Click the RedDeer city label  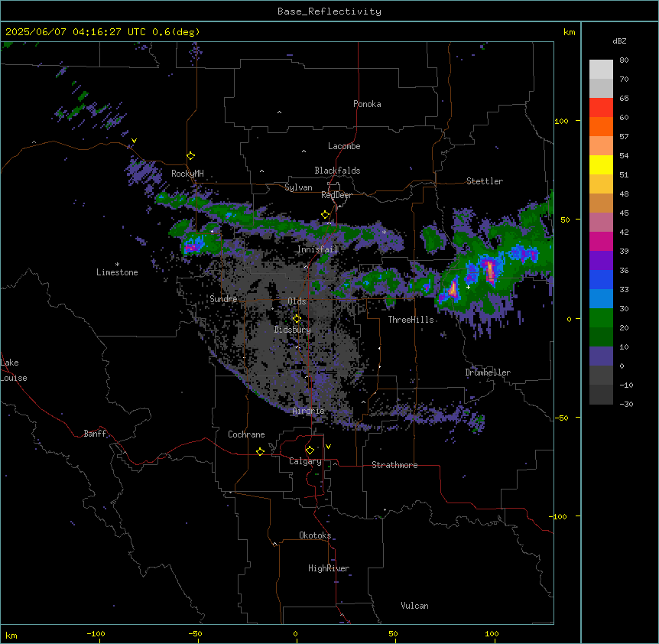[x=336, y=195]
